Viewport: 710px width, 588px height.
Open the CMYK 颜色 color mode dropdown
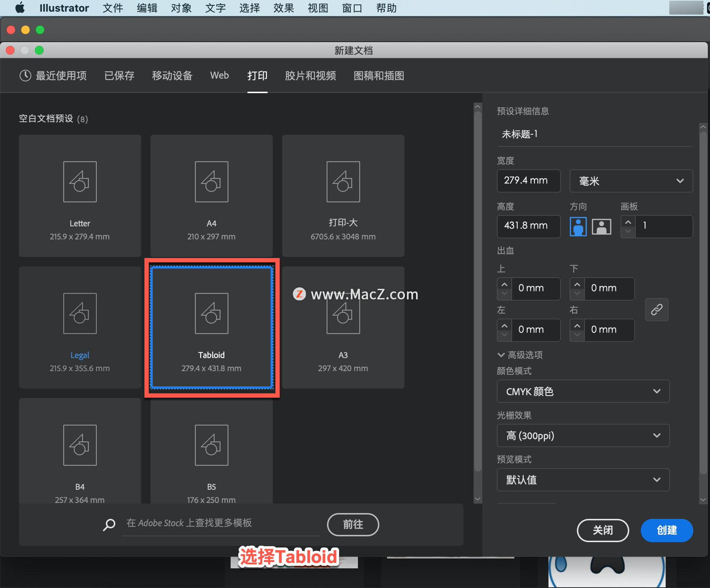click(583, 391)
